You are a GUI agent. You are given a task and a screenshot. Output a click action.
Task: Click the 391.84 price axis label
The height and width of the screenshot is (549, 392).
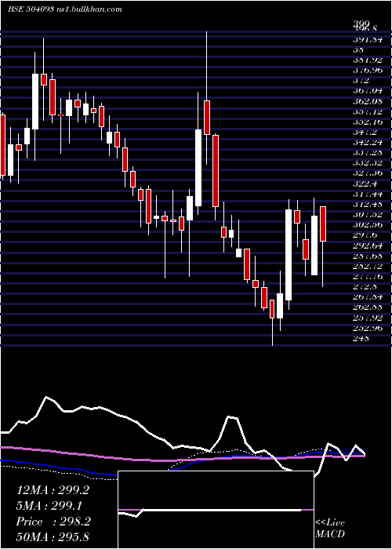[368, 39]
